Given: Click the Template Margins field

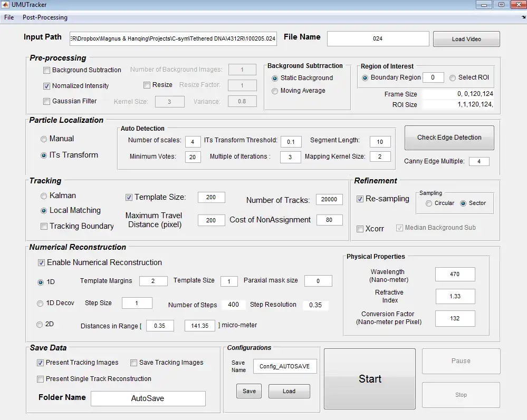Looking at the screenshot, I should point(154,281).
